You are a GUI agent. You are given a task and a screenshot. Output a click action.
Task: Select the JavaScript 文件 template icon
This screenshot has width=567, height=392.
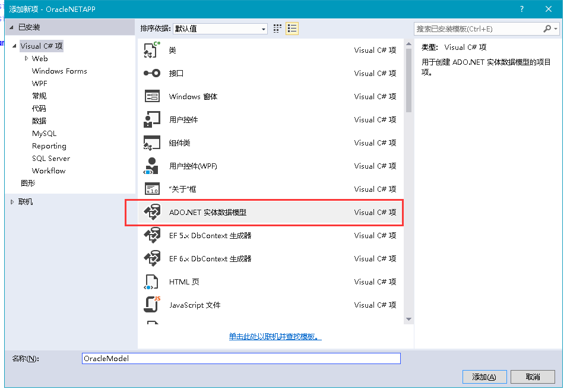pyautogui.click(x=152, y=305)
